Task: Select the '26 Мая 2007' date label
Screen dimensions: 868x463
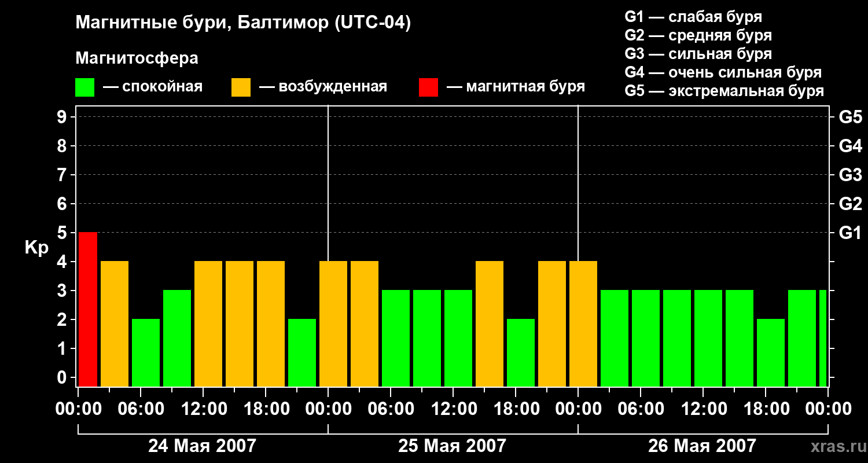Action: [702, 446]
